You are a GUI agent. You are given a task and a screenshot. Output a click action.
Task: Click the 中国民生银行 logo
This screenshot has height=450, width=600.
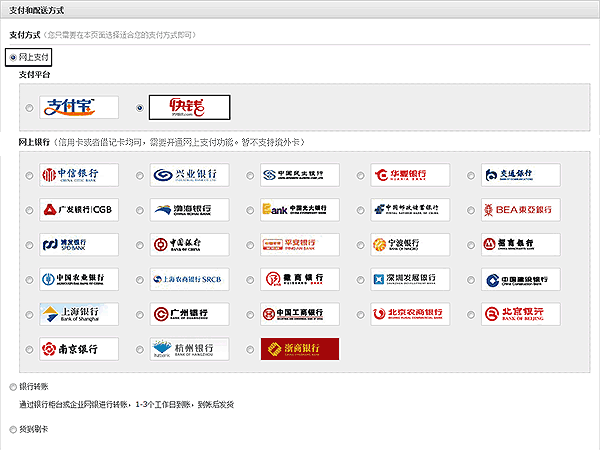click(x=300, y=175)
